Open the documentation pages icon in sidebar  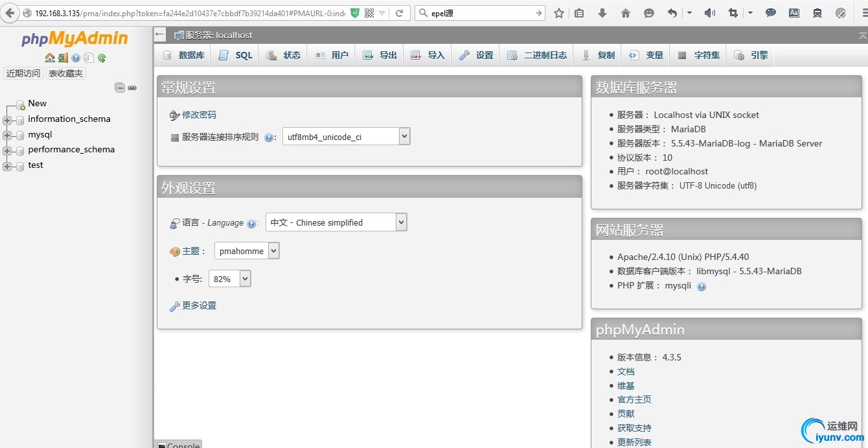[89, 58]
